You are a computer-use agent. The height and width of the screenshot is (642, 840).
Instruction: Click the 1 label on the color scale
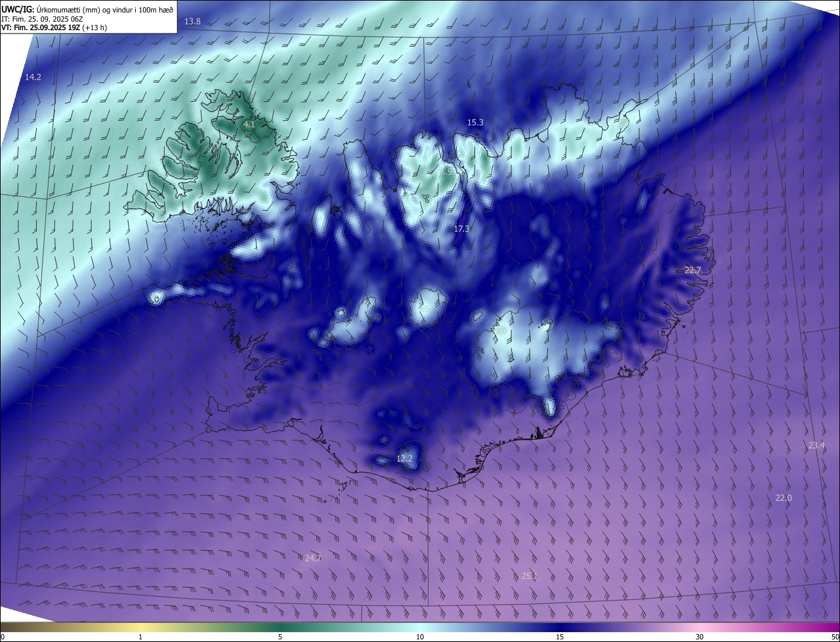(x=140, y=637)
